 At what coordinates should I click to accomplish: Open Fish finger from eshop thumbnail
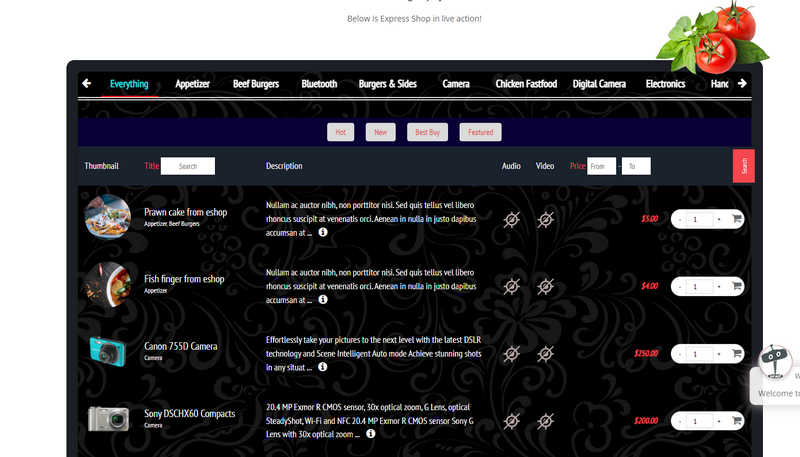108,284
